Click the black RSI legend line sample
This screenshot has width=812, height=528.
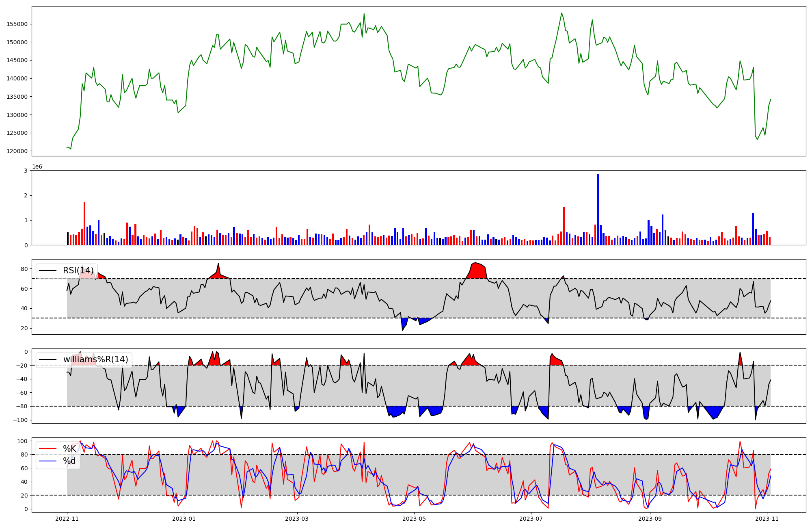(x=47, y=270)
